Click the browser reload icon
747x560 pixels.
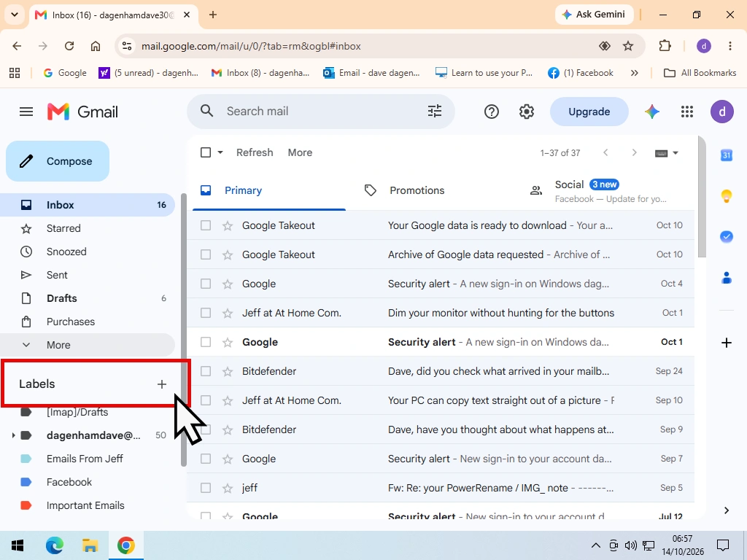(69, 46)
